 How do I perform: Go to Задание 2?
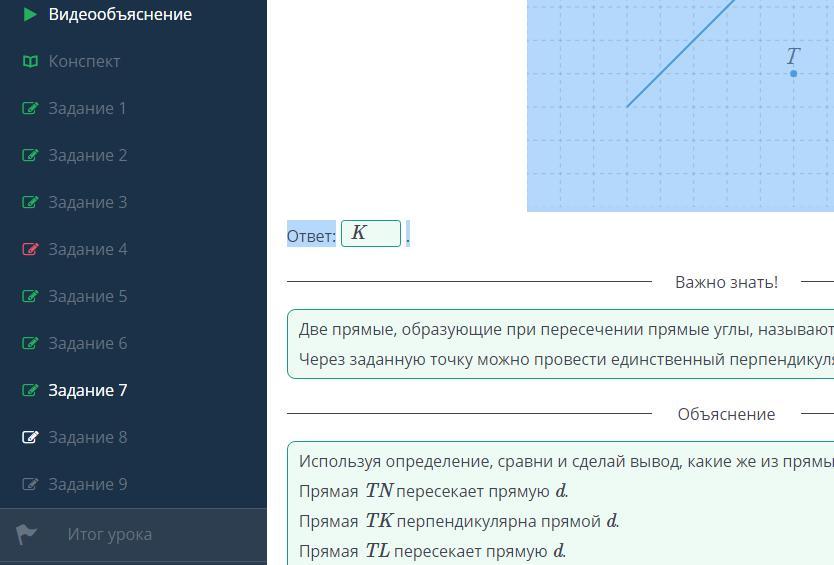coord(88,155)
